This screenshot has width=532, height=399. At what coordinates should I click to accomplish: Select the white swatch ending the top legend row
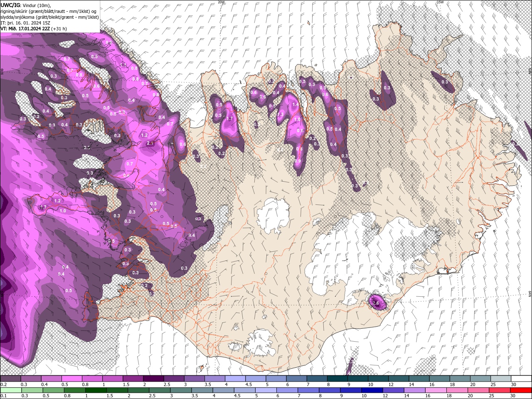[521, 379]
